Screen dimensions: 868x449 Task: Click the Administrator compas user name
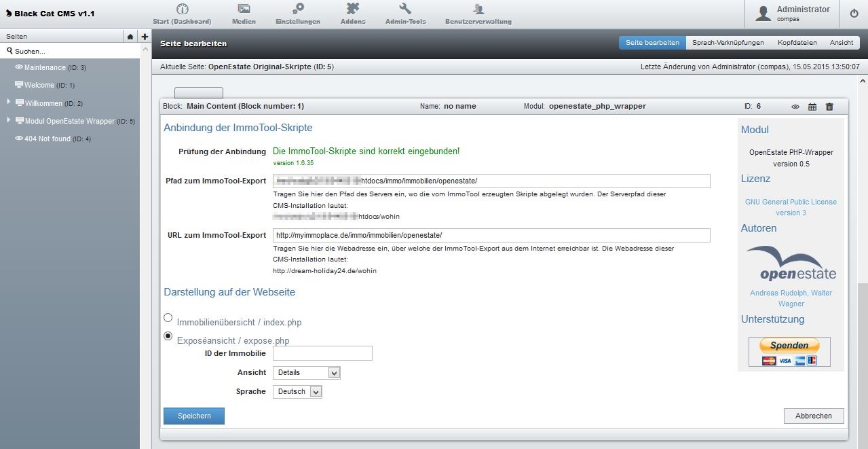804,14
